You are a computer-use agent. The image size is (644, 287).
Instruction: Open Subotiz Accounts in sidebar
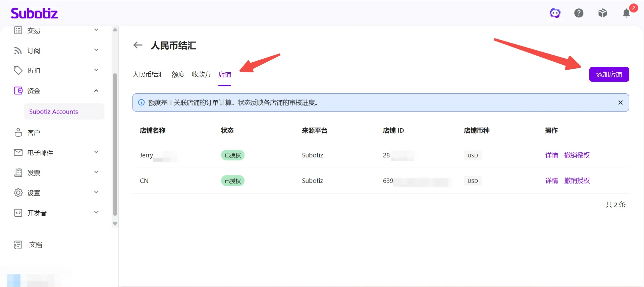coord(64,112)
